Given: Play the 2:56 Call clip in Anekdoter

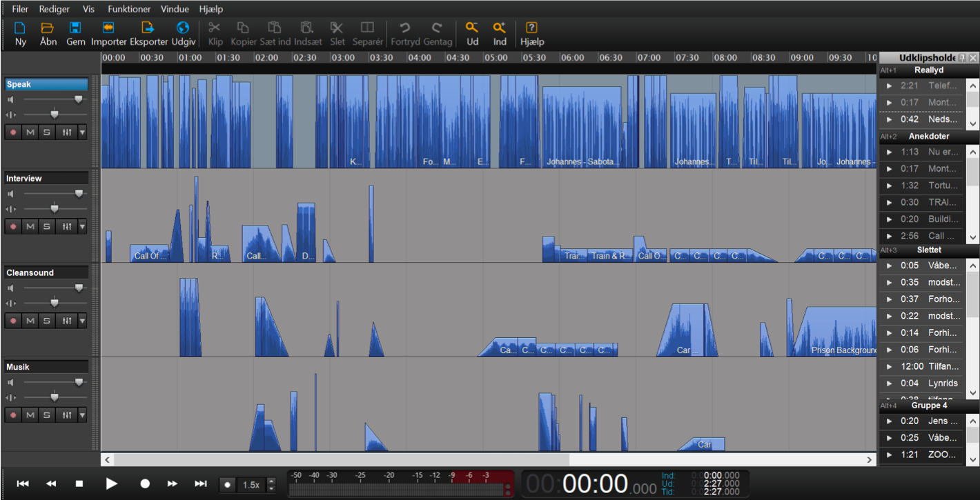Looking at the screenshot, I should tap(890, 236).
